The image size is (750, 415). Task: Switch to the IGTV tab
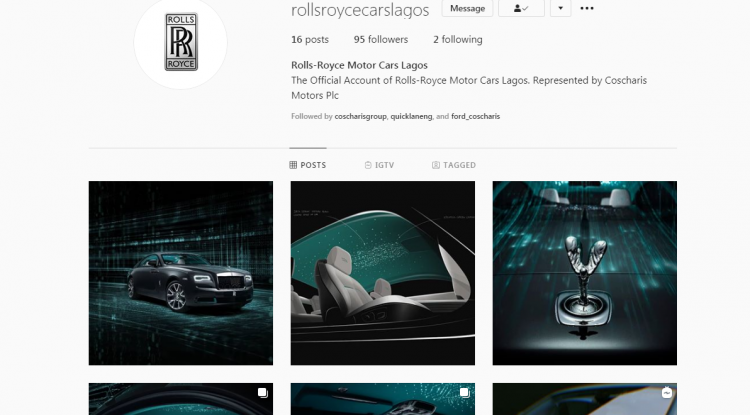pyautogui.click(x=379, y=165)
